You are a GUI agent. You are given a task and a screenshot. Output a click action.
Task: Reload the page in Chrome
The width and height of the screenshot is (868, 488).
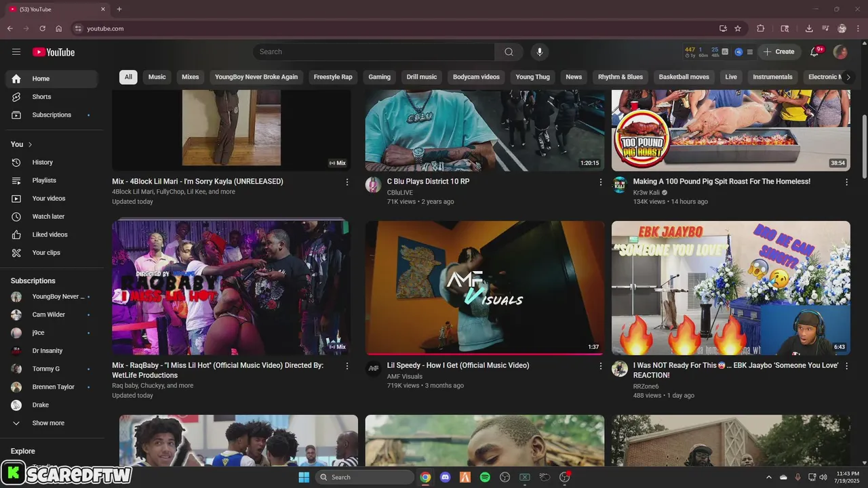[x=42, y=28]
